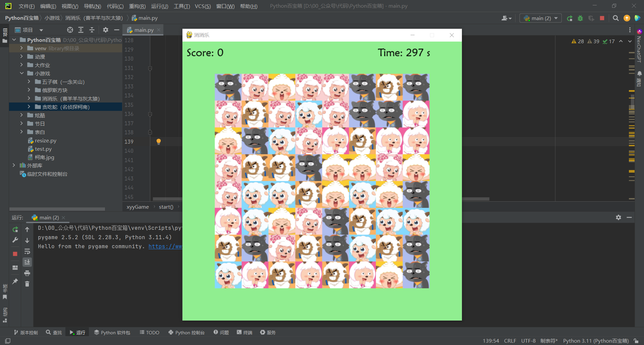
Task: Click the orange update arrow icon
Action: click(627, 18)
